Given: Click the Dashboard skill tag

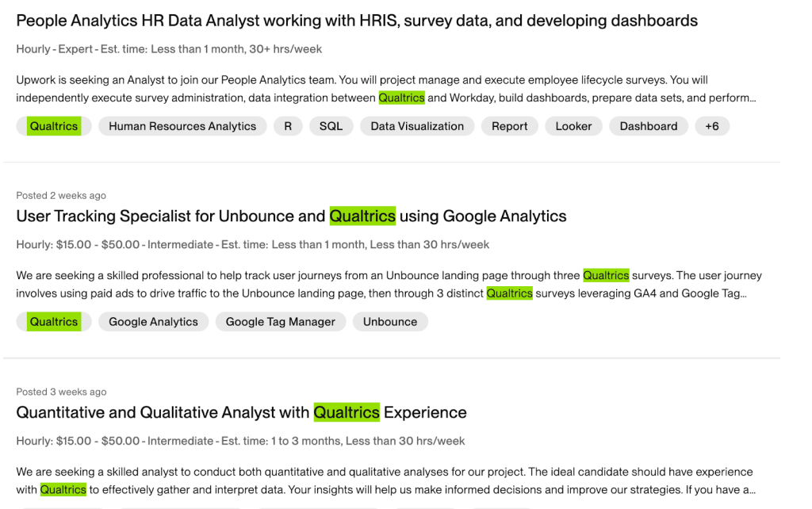Looking at the screenshot, I should (x=648, y=126).
